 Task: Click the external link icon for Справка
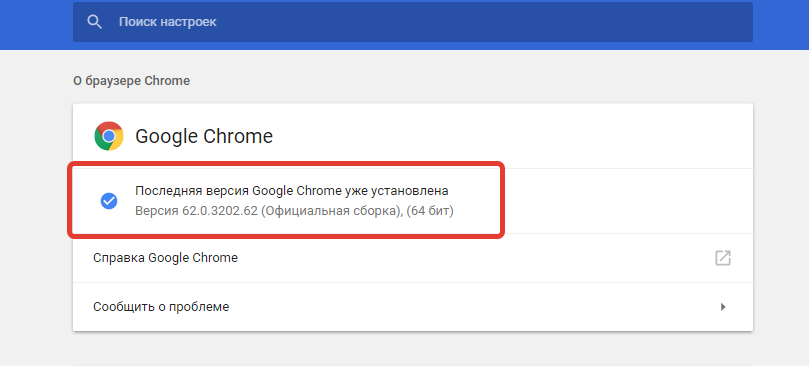[x=723, y=258]
